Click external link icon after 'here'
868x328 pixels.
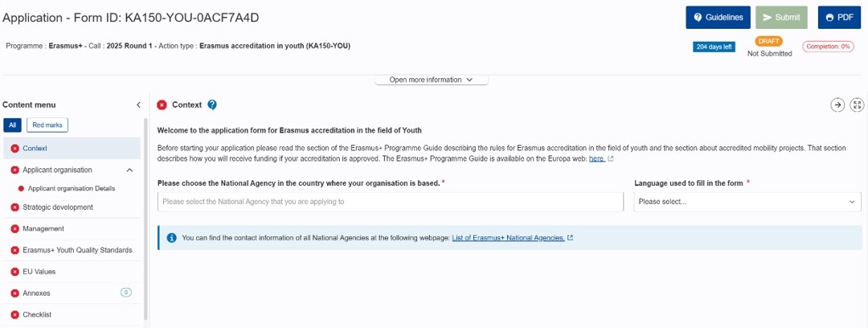point(611,159)
